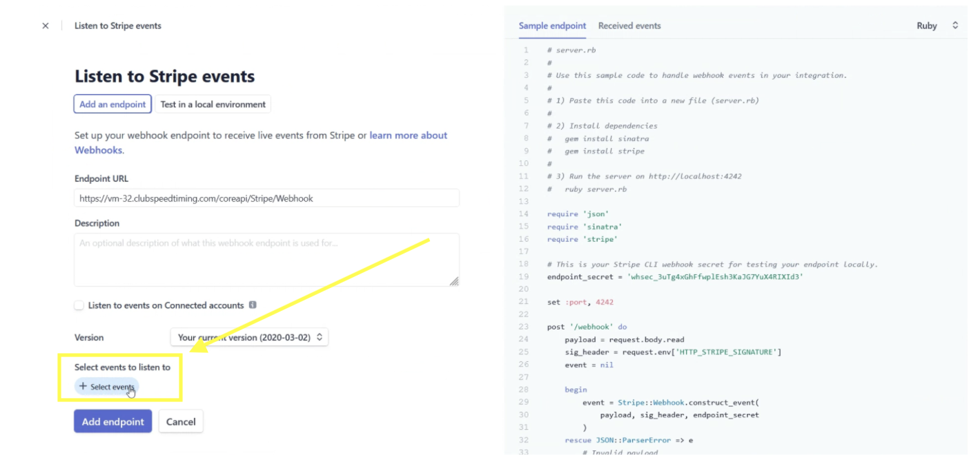
Task: Open the Ruby language dropdown
Action: click(937, 26)
